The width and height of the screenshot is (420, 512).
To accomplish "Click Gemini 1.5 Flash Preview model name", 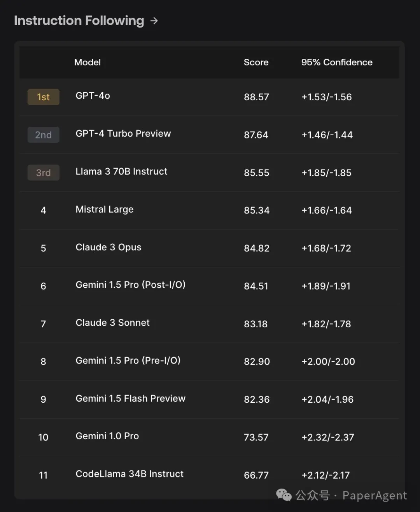I will tap(131, 398).
